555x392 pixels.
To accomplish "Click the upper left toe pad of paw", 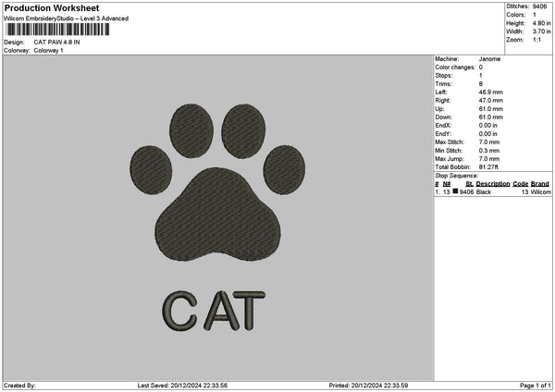I will 191,130.
